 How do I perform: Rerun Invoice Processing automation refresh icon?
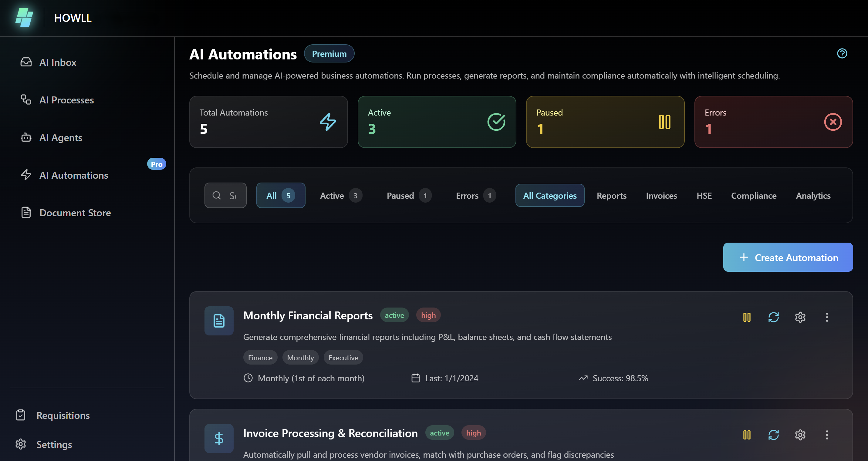(x=773, y=435)
